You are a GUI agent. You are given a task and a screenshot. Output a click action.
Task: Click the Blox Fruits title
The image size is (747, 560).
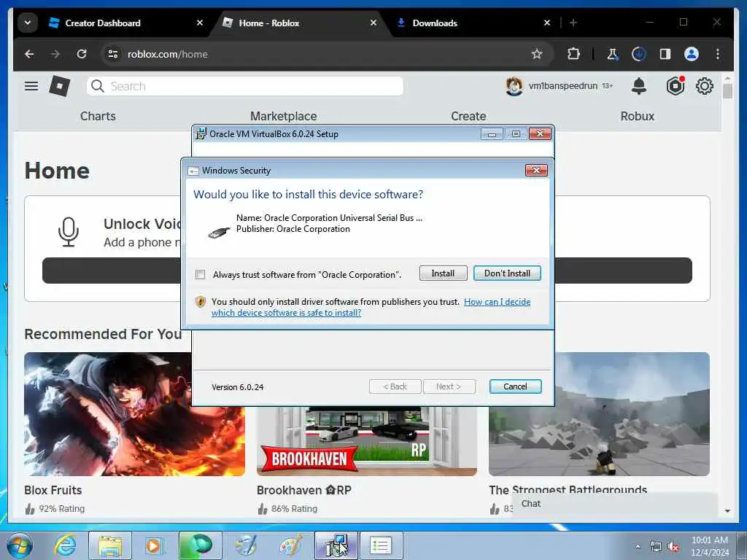(x=53, y=490)
